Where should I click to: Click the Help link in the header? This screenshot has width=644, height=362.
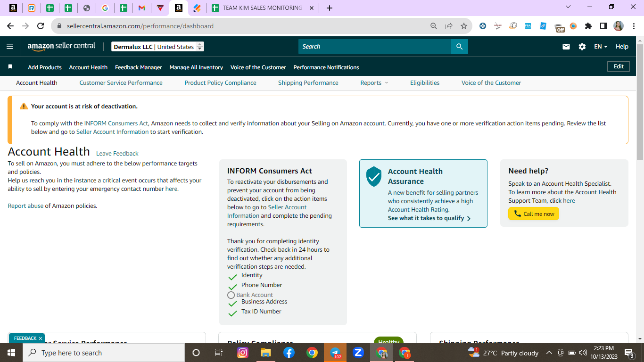point(622,47)
